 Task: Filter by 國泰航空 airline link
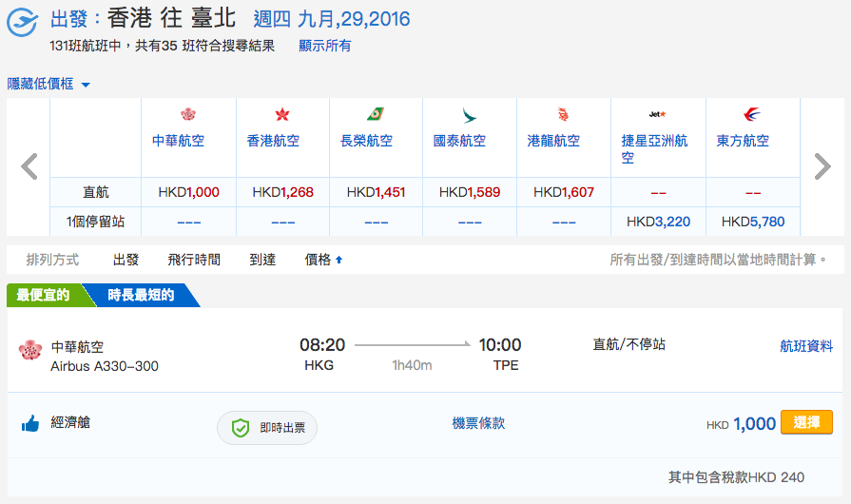[x=459, y=141]
